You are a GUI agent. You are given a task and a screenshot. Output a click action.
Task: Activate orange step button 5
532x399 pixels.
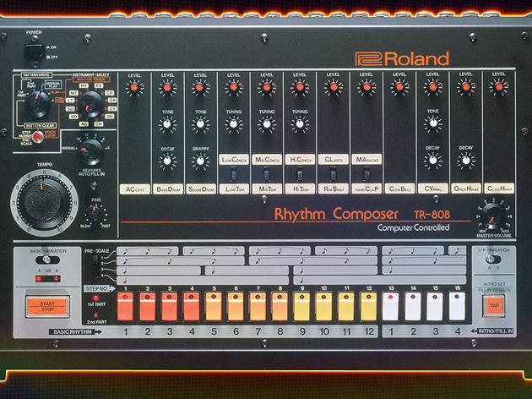[x=214, y=307]
